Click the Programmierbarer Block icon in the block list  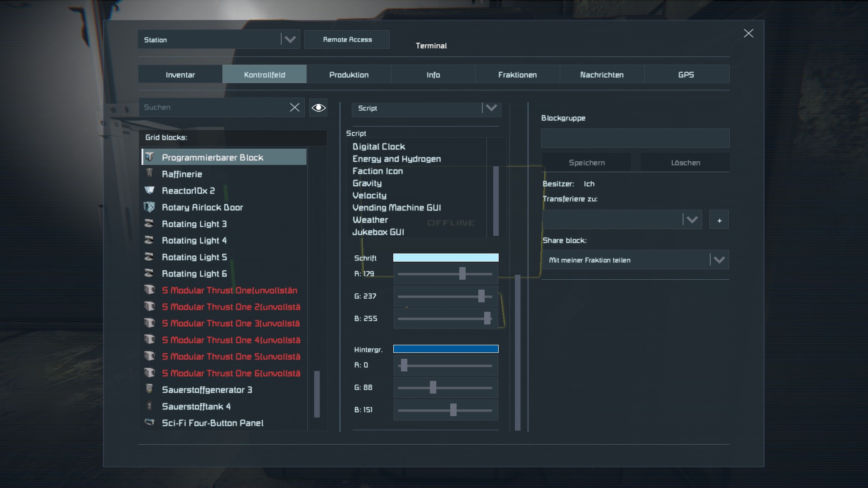coord(150,157)
